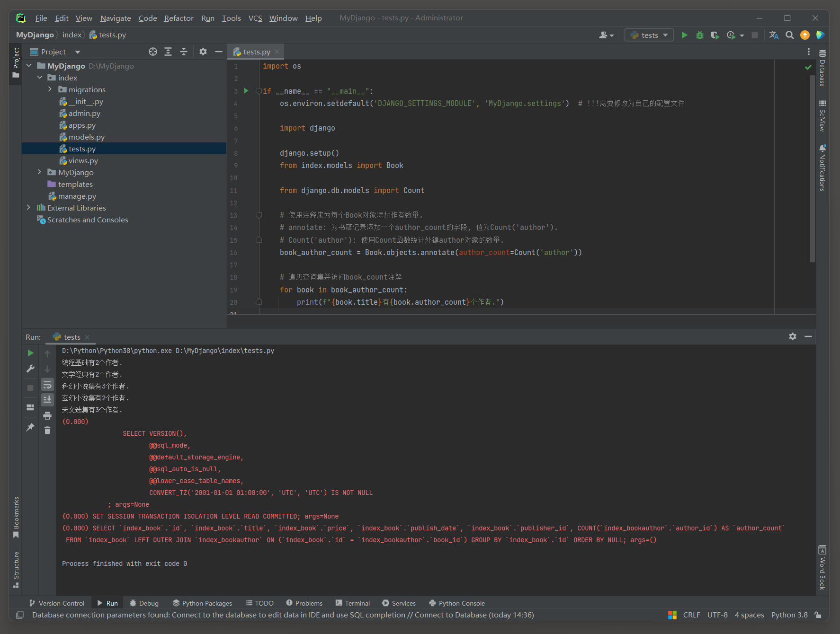
Task: Open the File menu
Action: tap(41, 18)
